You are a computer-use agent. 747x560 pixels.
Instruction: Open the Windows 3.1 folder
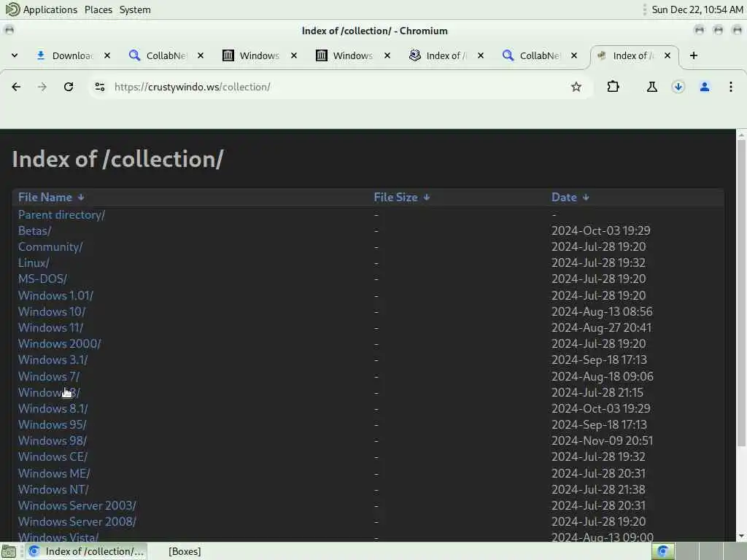[53, 360]
